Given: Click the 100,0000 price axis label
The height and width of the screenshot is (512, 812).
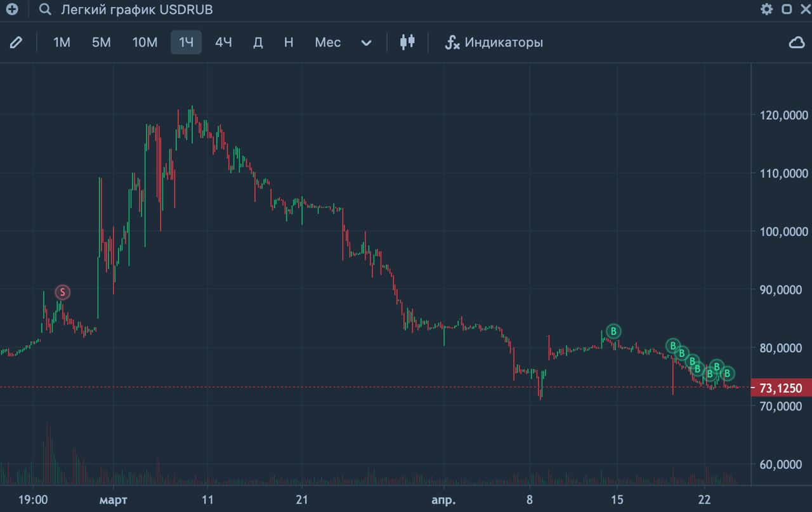Looking at the screenshot, I should click(x=783, y=232).
